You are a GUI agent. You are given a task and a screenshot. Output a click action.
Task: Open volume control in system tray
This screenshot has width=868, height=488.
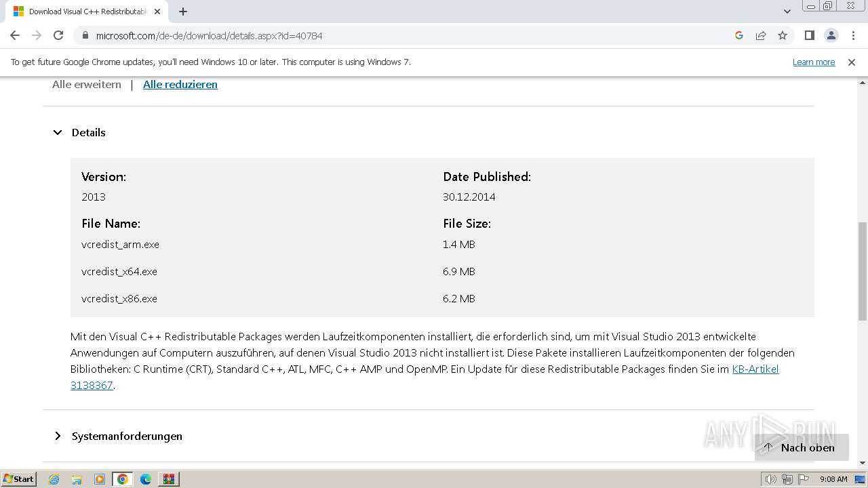coord(771,479)
